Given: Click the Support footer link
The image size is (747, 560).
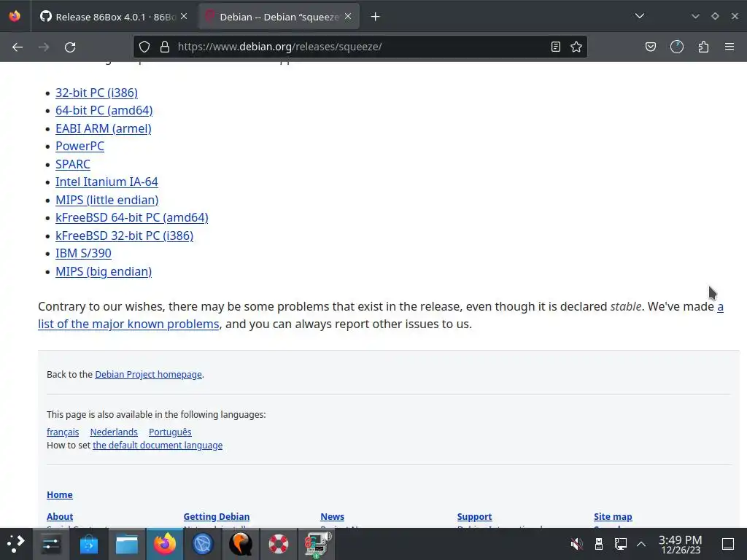Looking at the screenshot, I should tap(474, 517).
